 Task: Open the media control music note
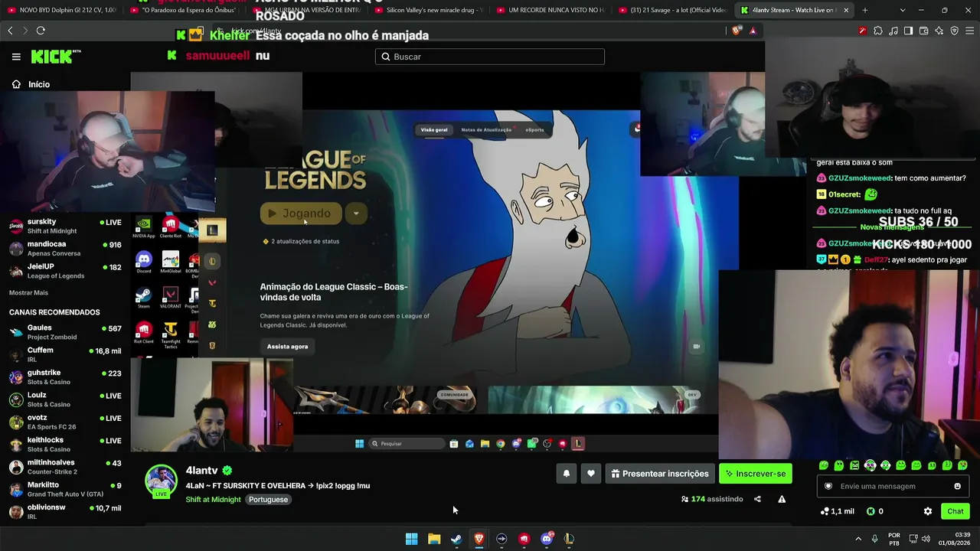[x=893, y=31]
